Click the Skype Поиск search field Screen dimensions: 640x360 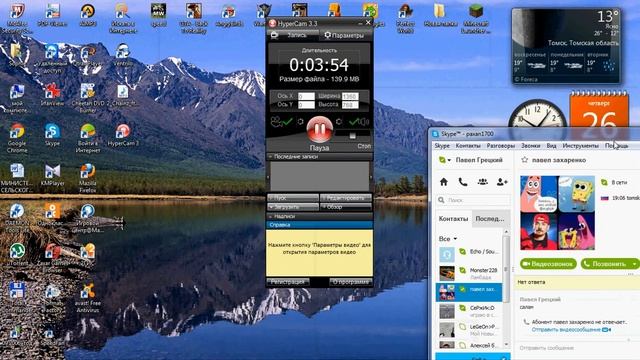(473, 200)
